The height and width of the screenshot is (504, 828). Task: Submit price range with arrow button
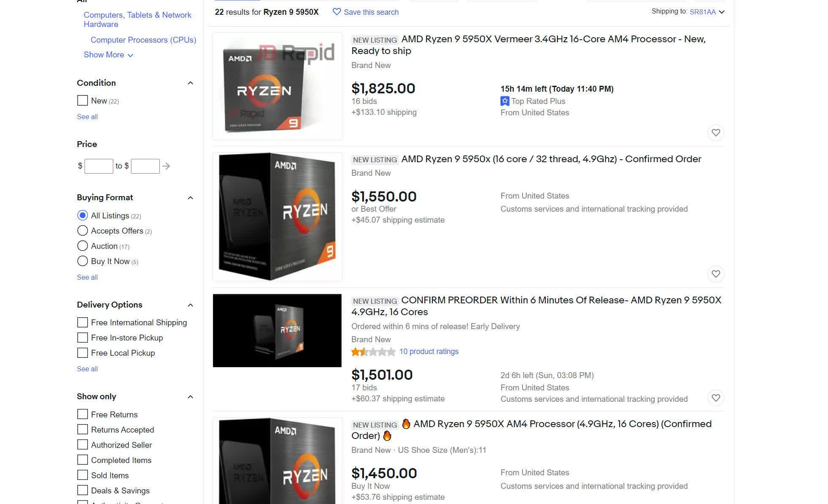(x=166, y=166)
